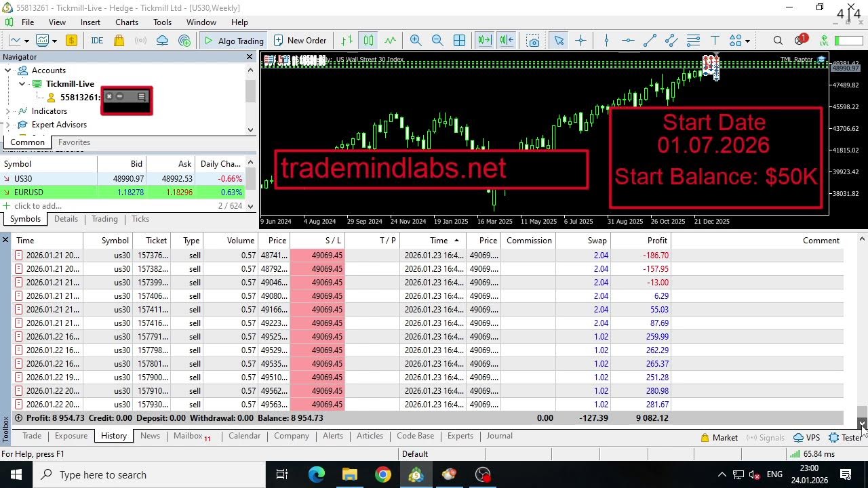Switch chart to line chart mode
Screen dimensions: 868x488
390,41
